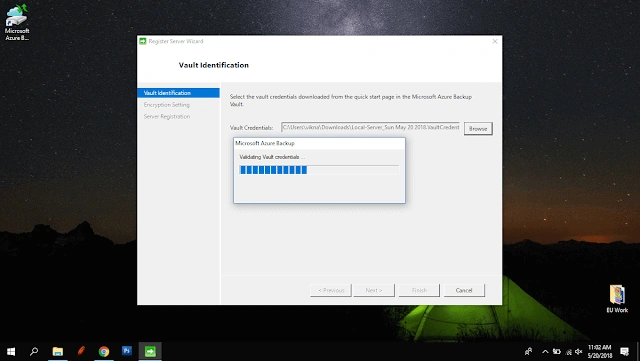640x361 pixels.
Task: Select Vault Identification step in sidebar
Action: pos(178,93)
